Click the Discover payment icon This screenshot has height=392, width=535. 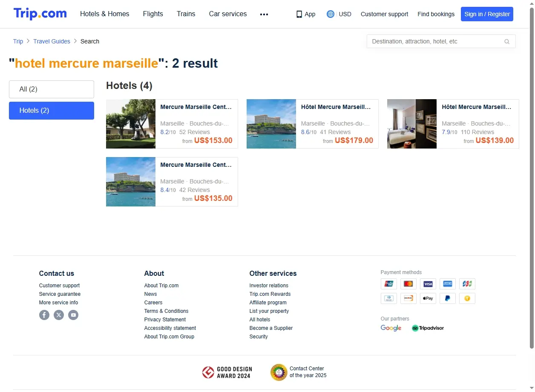(x=408, y=298)
